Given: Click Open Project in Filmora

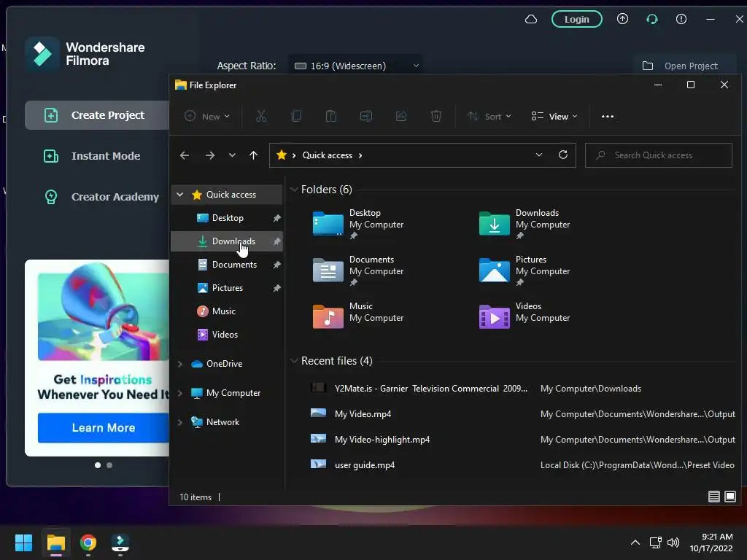Looking at the screenshot, I should [684, 66].
